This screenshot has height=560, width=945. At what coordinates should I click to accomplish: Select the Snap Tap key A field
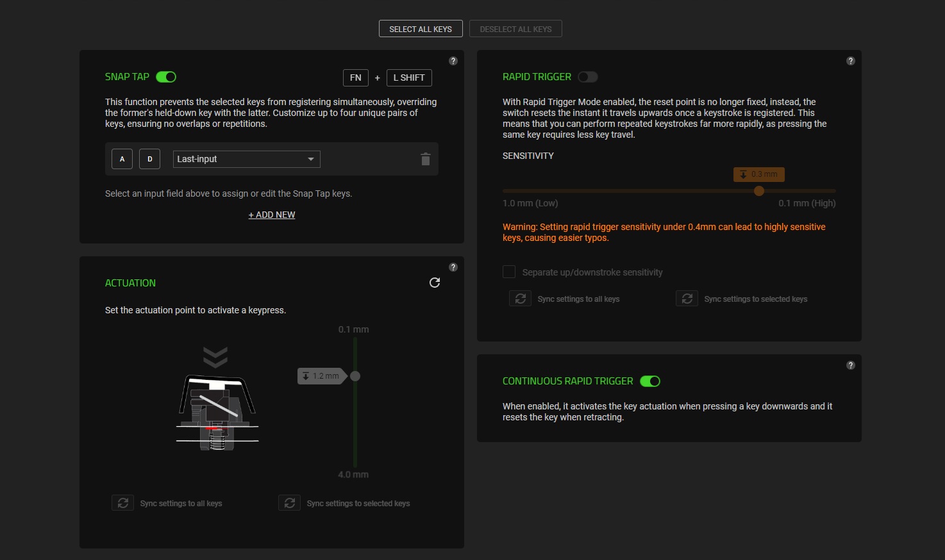pyautogui.click(x=122, y=159)
